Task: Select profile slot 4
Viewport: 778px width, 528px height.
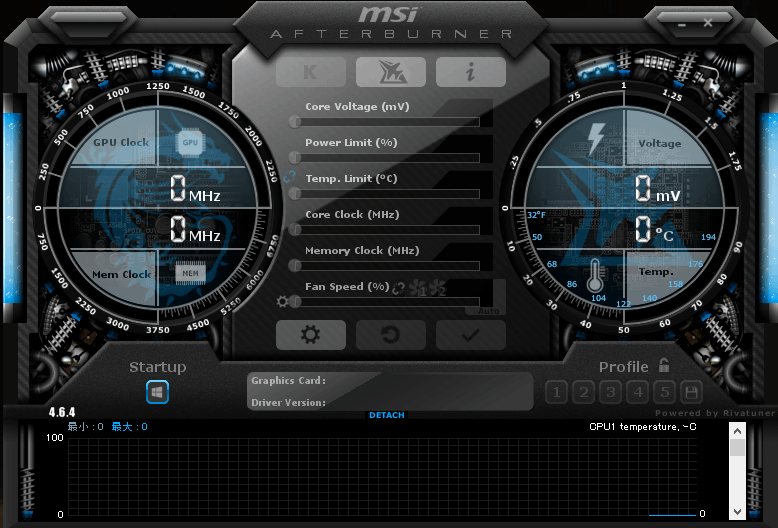Action: coord(638,393)
